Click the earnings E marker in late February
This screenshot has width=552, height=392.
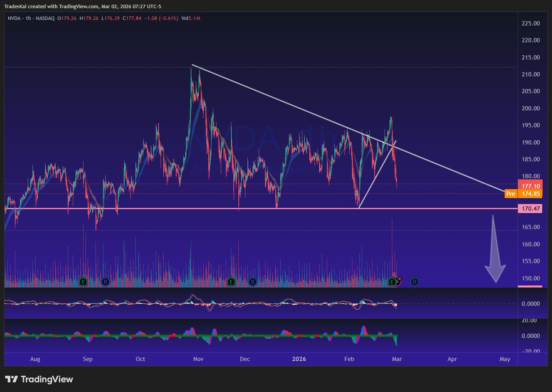tap(392, 281)
